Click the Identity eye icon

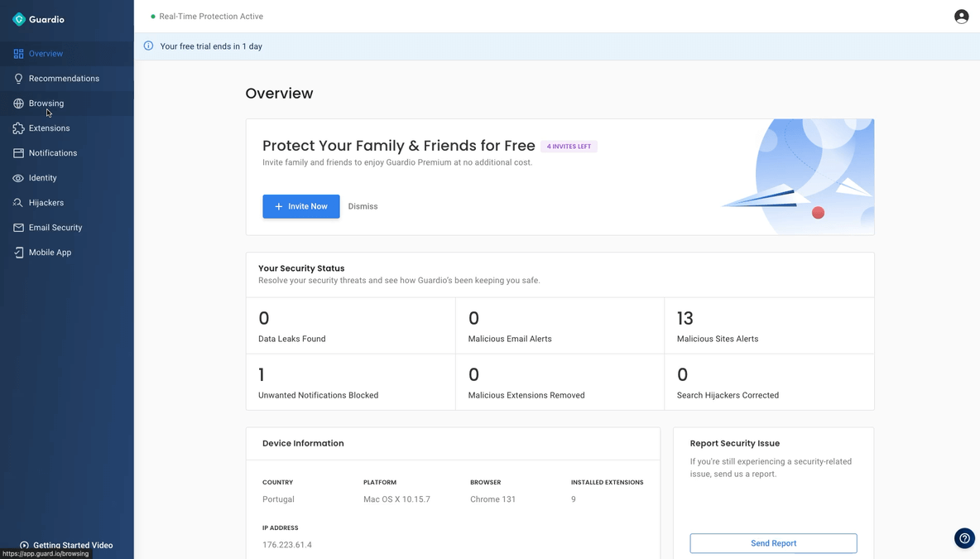18,178
